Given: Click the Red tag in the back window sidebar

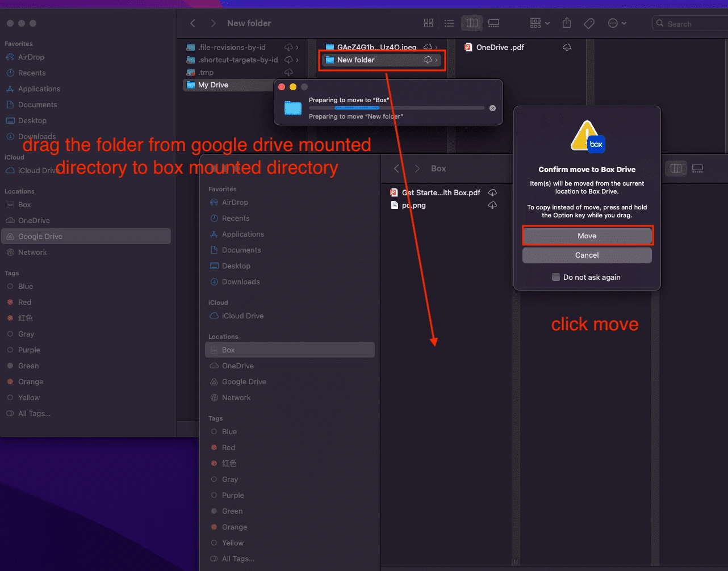Looking at the screenshot, I should pyautogui.click(x=24, y=302).
